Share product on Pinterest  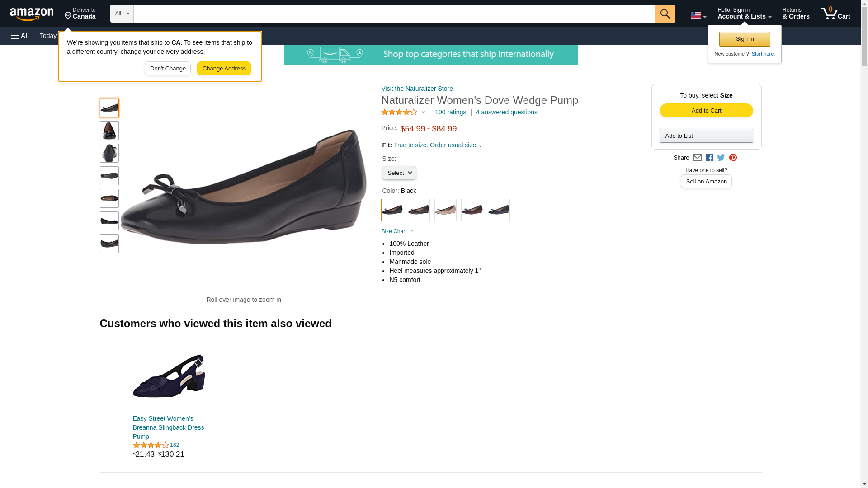733,158
